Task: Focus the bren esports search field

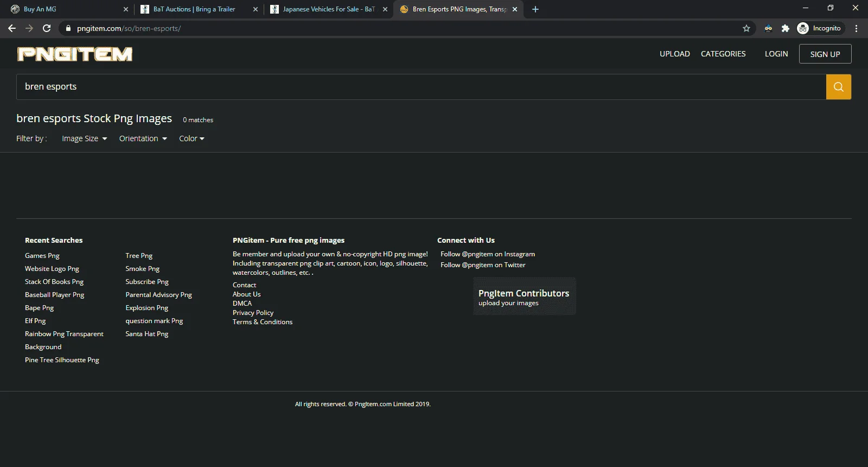Action: tap(421, 87)
